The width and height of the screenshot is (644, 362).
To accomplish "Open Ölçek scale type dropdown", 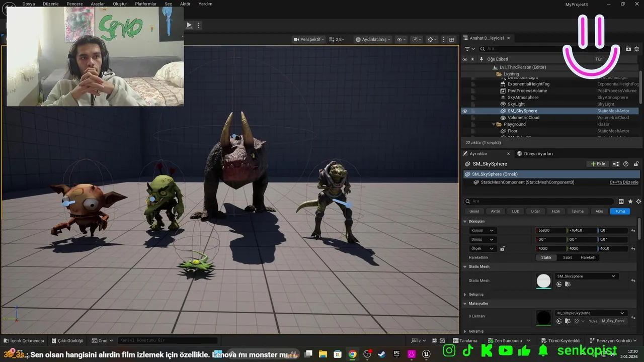I will point(482,248).
